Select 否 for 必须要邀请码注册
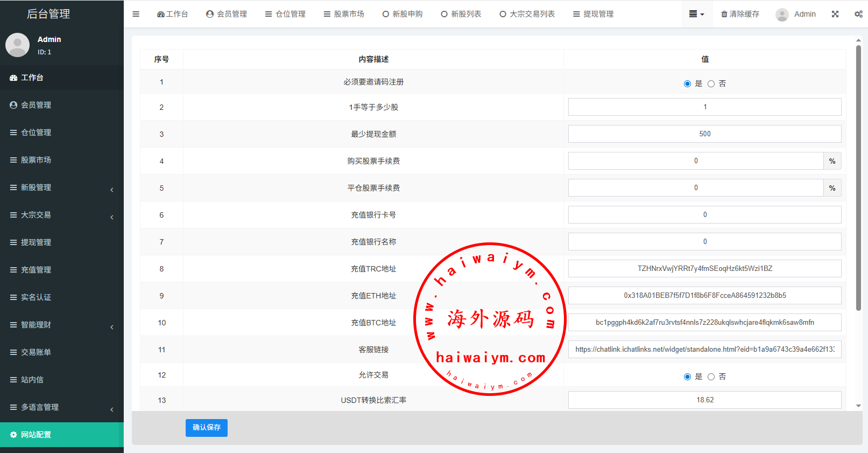The width and height of the screenshot is (868, 453). tap(711, 83)
